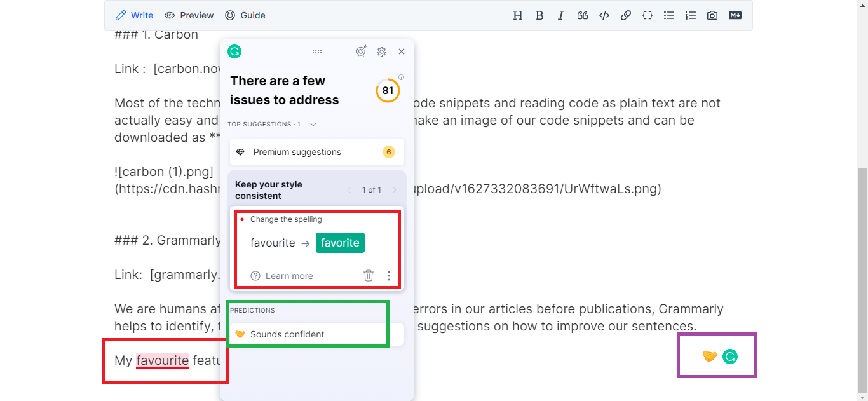Click the handshake tone emoji near Grammarly badge
868x401 pixels.
coord(709,357)
